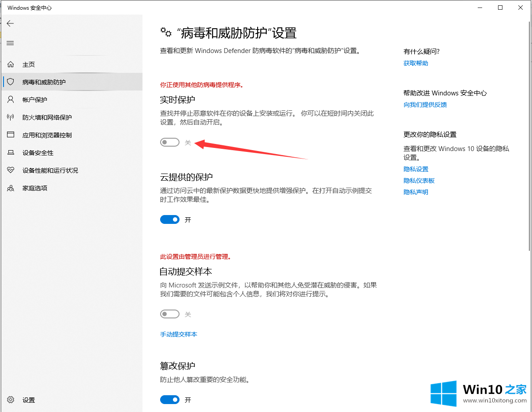The width and height of the screenshot is (532, 412).
Task: Click the red text 此设置由管理员进行管理
Action: coord(195,257)
